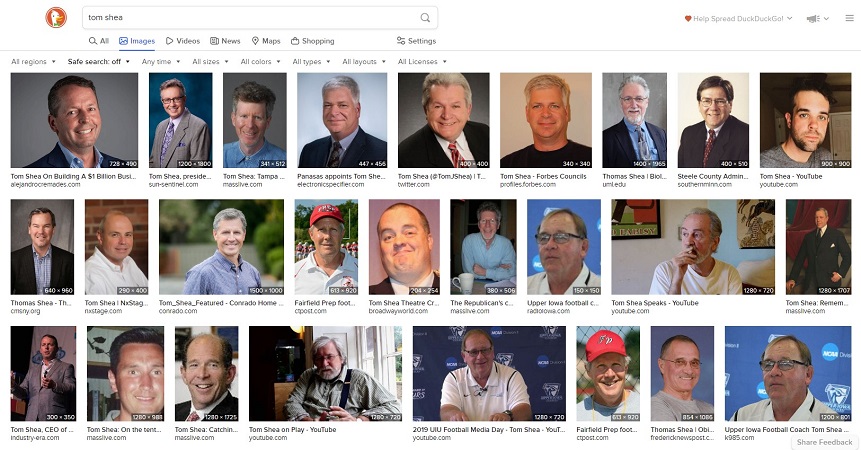
Task: Open the Tom Shea Forbes Councils image
Action: [x=546, y=120]
